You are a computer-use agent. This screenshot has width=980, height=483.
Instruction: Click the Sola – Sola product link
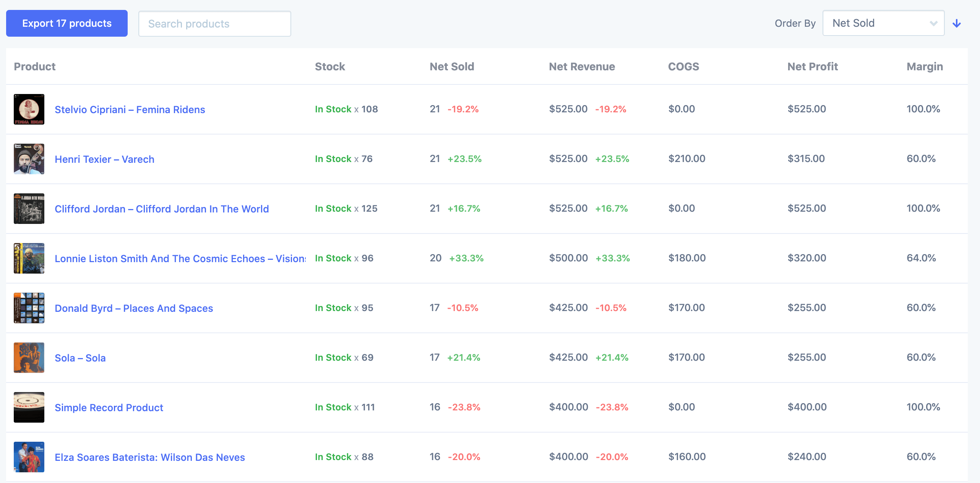click(x=80, y=358)
